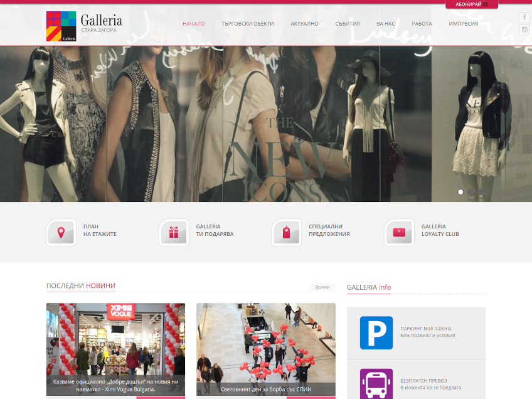Open GALLERIA ТИ ПОДАРЯВА link
Image resolution: width=532 pixels, height=399 pixels.
pyautogui.click(x=215, y=230)
